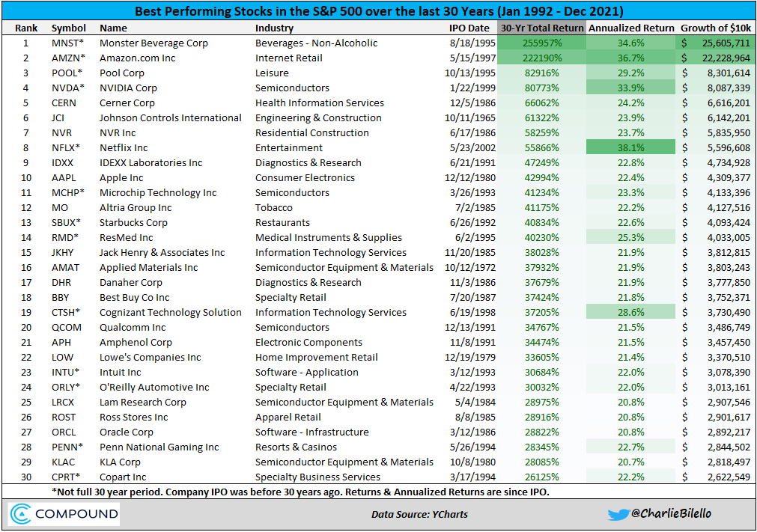Click the PENN* symbol cell
757x532 pixels.
(67, 447)
